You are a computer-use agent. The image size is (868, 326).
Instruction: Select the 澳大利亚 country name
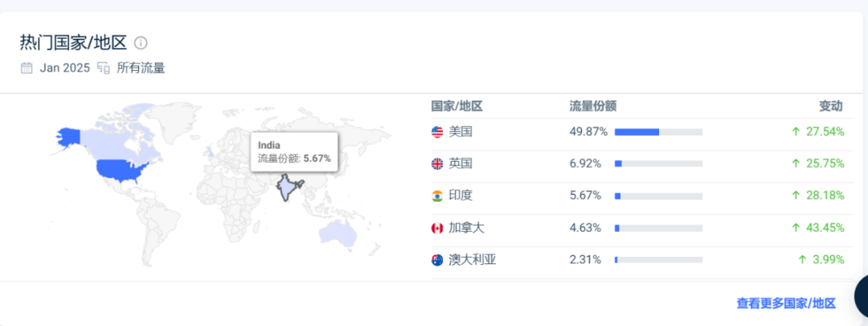pos(473,259)
